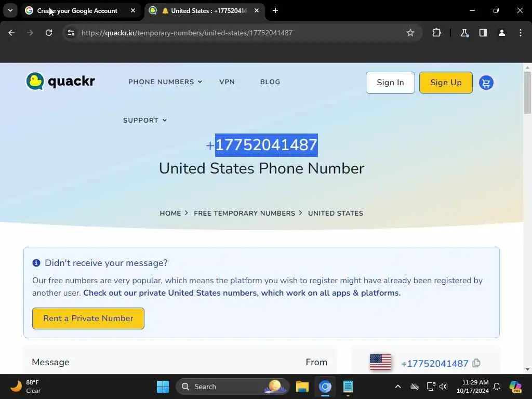Open the Notepad taskbar icon
Viewport: 532px width, 399px height.
(348, 387)
